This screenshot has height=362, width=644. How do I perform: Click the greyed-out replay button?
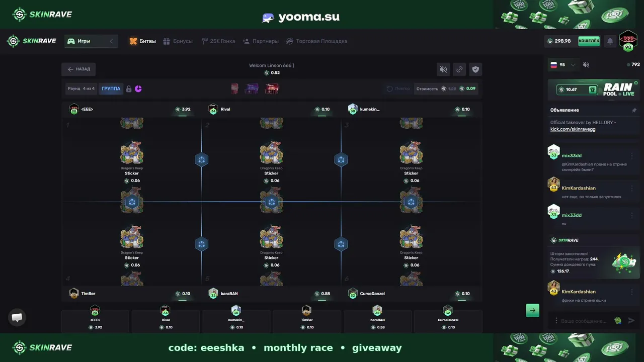pyautogui.click(x=397, y=89)
